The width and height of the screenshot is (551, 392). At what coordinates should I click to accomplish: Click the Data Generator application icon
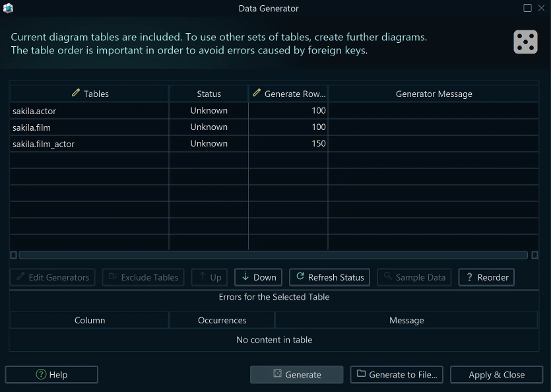9,8
